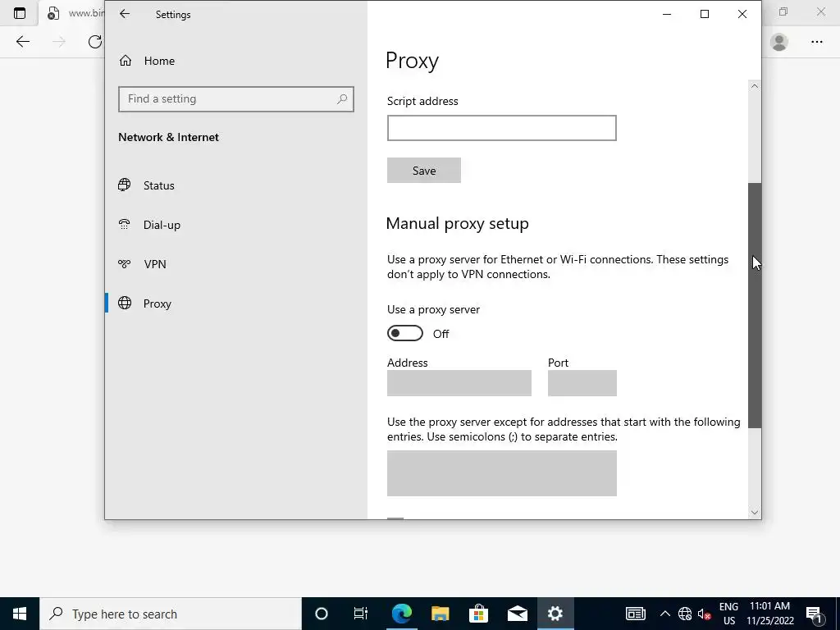Open the Dial-up settings page
The height and width of the screenshot is (630, 840).
[162, 225]
